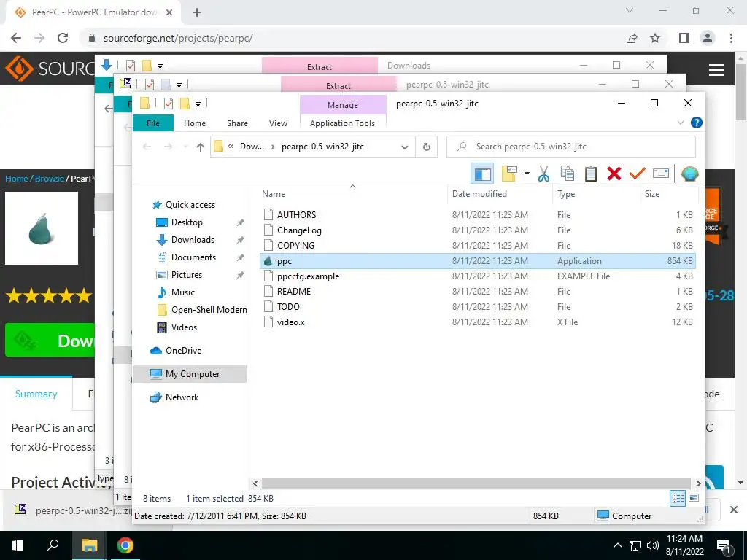Image resolution: width=747 pixels, height=560 pixels.
Task: Switch to large icons view button
Action: point(694,499)
